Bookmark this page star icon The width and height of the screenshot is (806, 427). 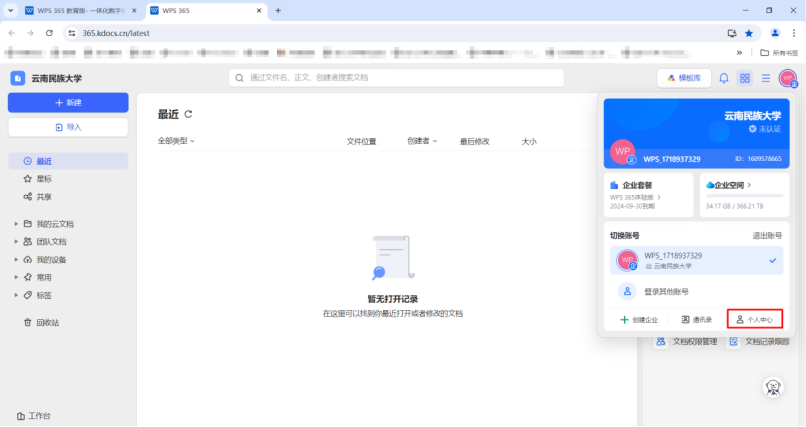tap(749, 33)
